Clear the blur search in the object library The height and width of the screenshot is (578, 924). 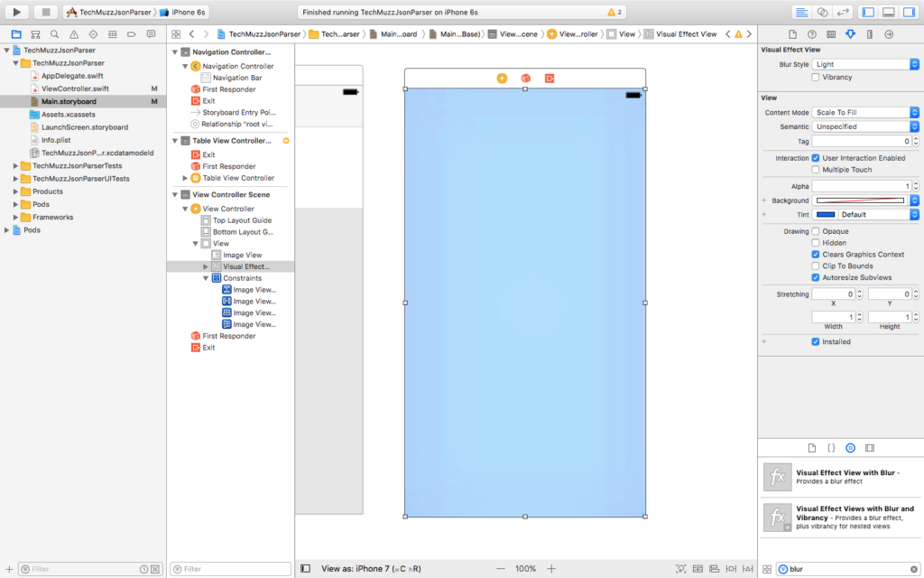(913, 569)
